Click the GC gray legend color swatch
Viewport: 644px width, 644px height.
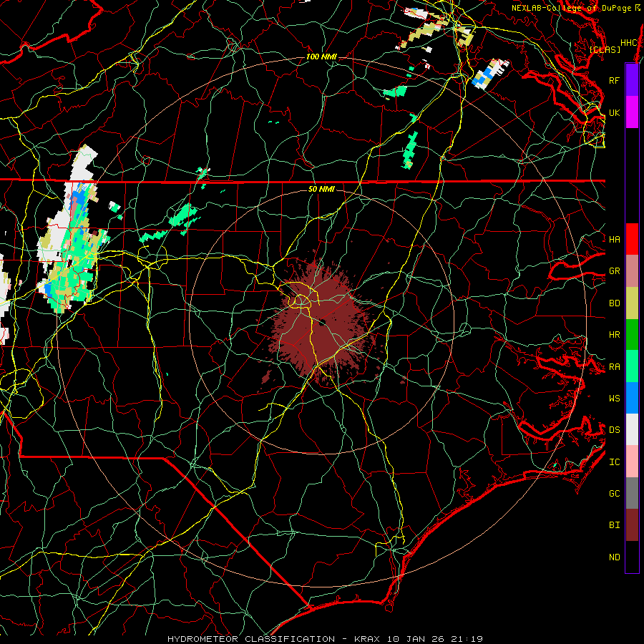click(632, 493)
